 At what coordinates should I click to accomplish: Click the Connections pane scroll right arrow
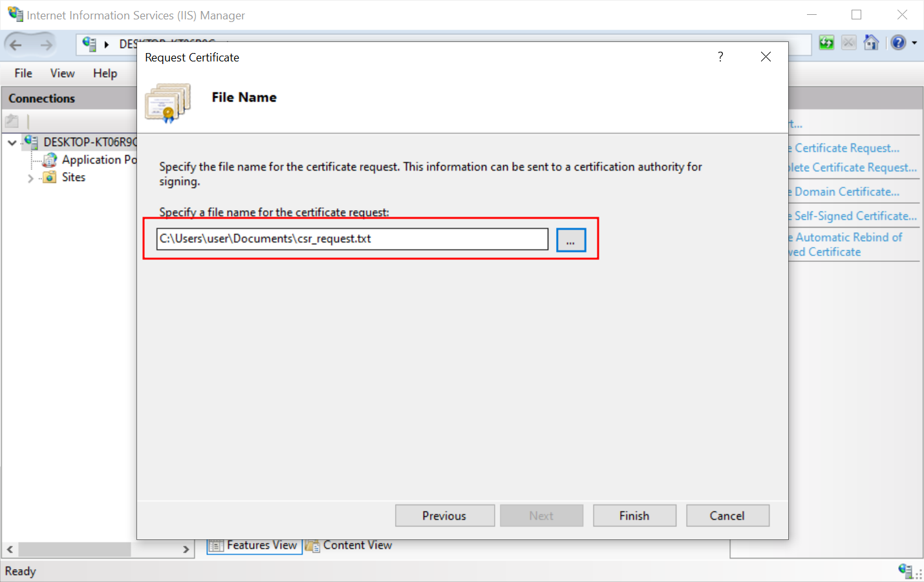[x=186, y=549]
